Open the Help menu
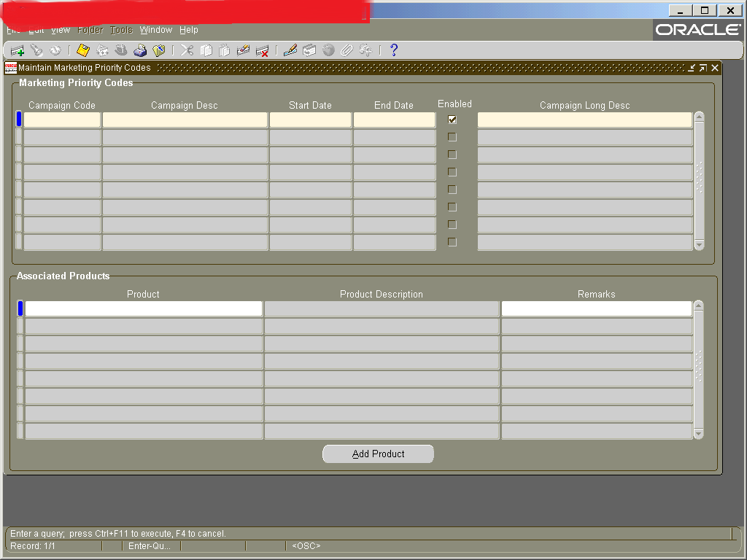 pyautogui.click(x=189, y=30)
